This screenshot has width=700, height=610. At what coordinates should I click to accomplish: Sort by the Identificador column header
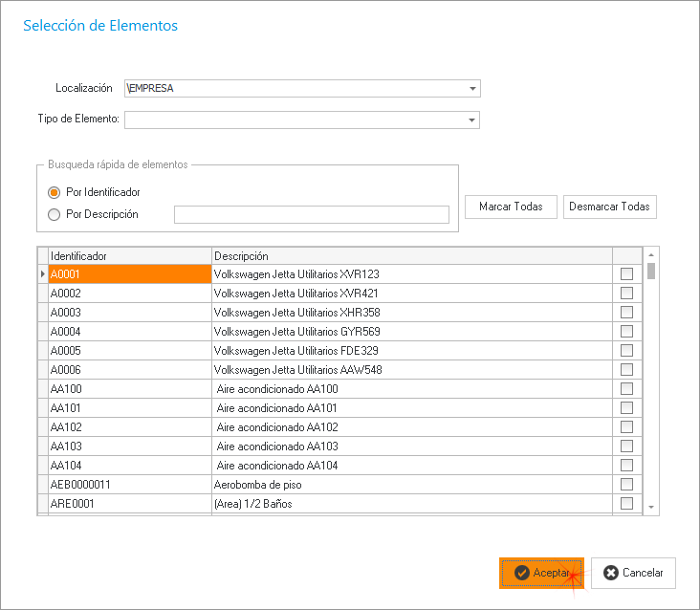[129, 256]
